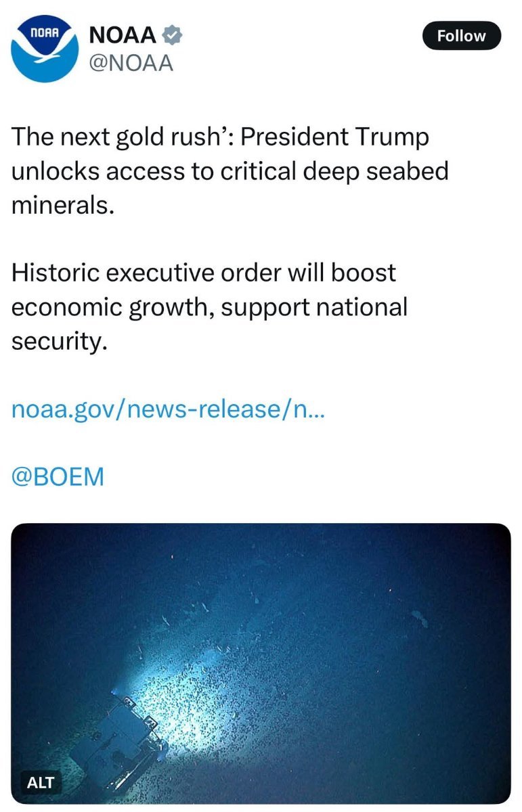Open the ALT image description badge
Image resolution: width=522 pixels, height=812 pixels.
pos(40,784)
